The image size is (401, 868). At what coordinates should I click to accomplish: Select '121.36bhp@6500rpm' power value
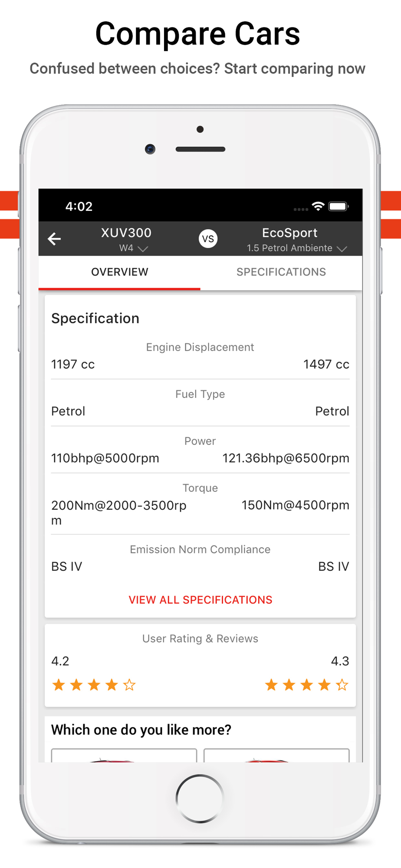[286, 458]
